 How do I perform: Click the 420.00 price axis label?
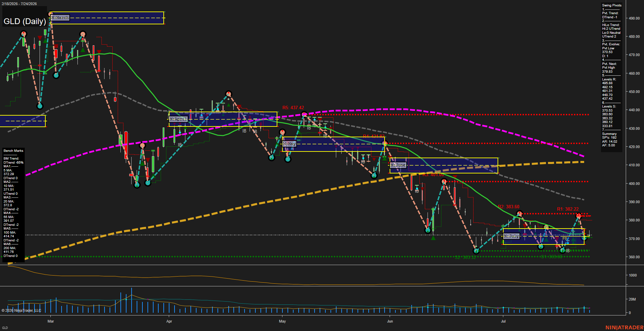(x=634, y=147)
